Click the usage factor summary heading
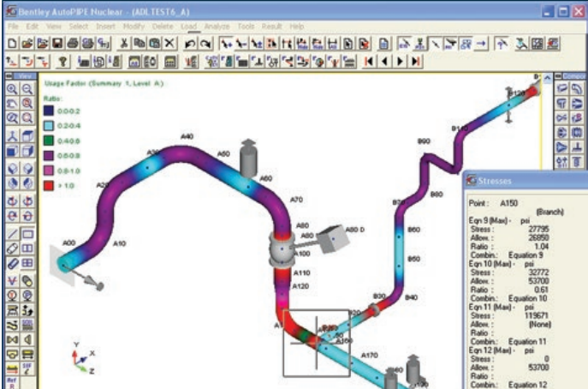The width and height of the screenshot is (588, 389). point(104,83)
